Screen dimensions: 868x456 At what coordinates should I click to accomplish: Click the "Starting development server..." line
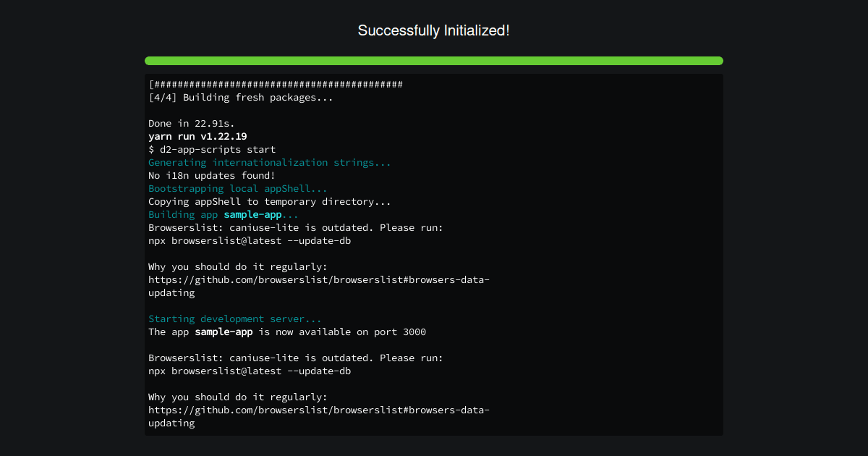[235, 318]
